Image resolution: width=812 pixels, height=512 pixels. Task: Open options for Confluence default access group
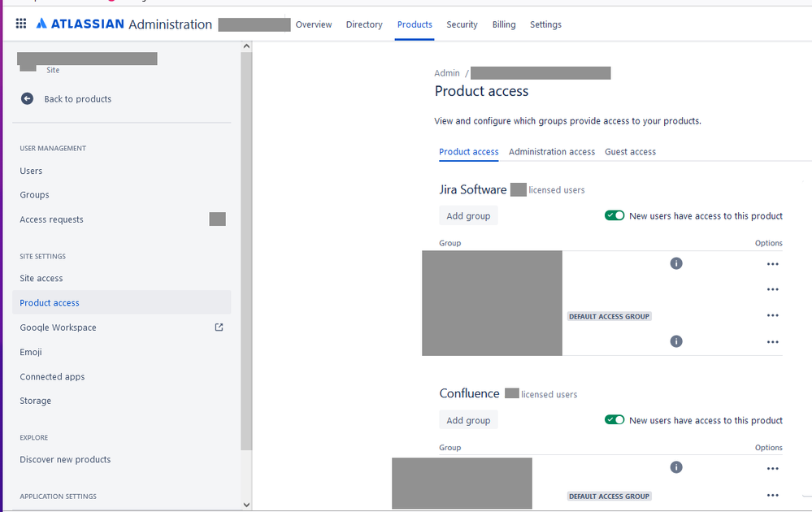[x=773, y=496]
